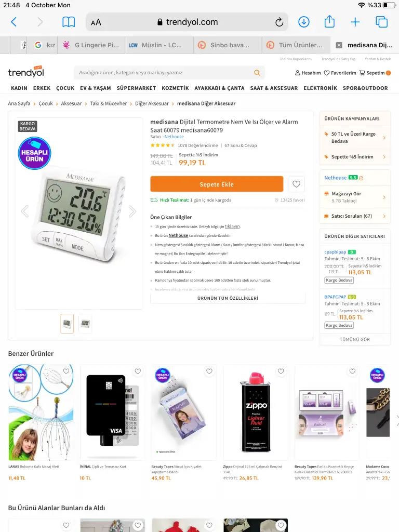Open ELEKTRONİK category menu
Screen dimensions: 399x532
point(320,88)
